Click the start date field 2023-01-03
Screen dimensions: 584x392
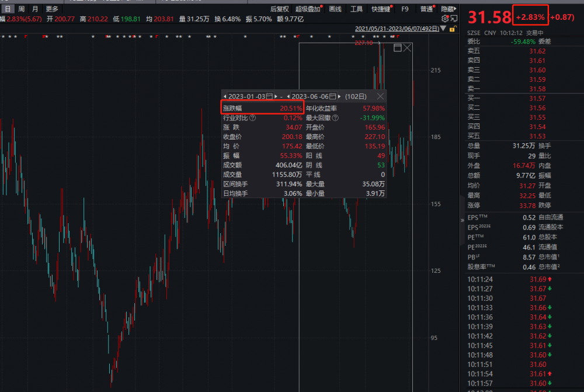pyautogui.click(x=246, y=96)
